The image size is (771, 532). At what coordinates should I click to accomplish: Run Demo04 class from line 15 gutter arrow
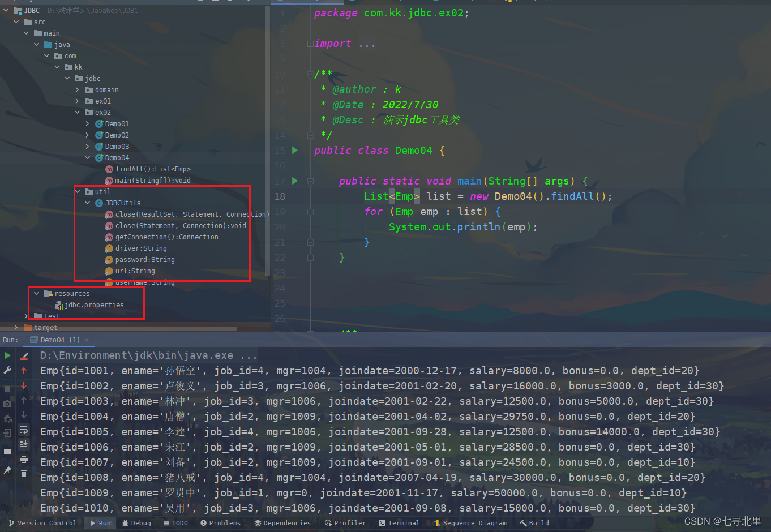[295, 150]
